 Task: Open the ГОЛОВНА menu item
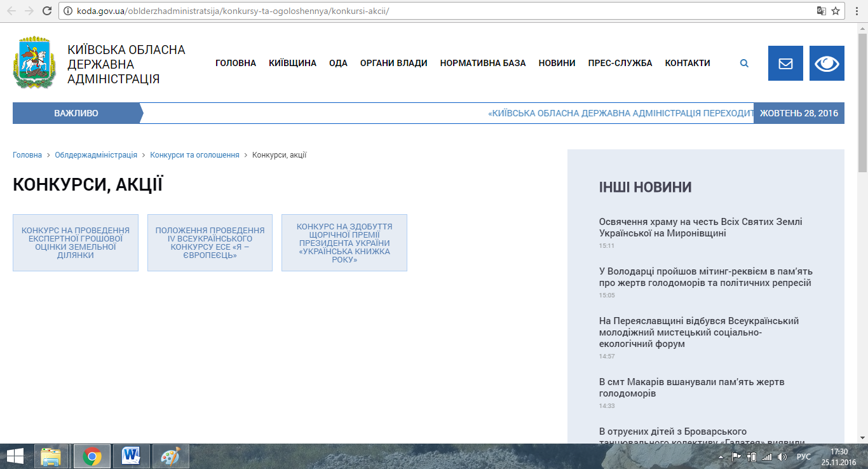pos(236,64)
